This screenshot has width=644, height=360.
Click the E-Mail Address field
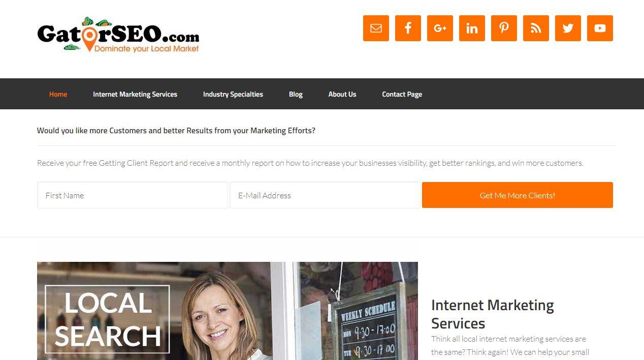coord(325,195)
